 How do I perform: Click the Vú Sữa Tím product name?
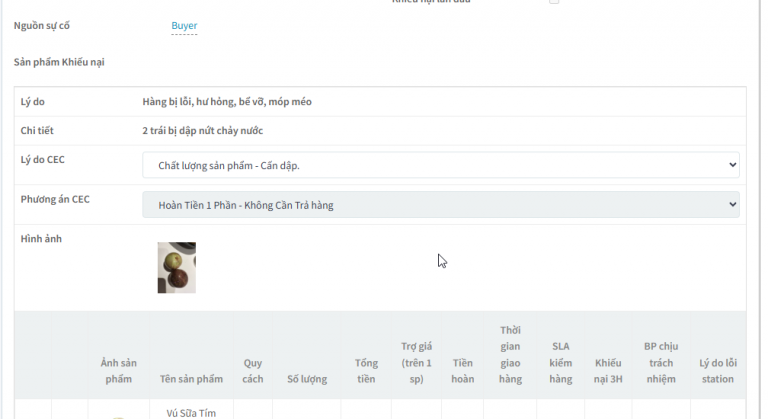coord(191,413)
